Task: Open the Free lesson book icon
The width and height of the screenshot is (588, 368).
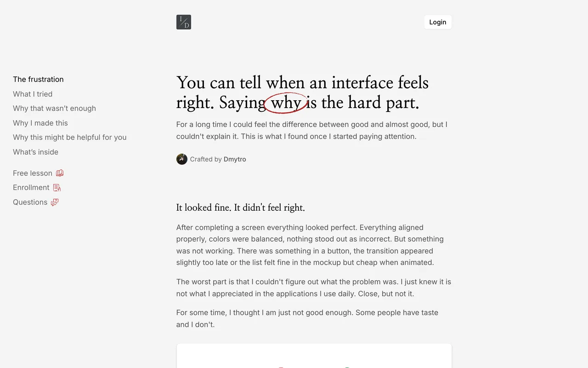Action: click(60, 173)
